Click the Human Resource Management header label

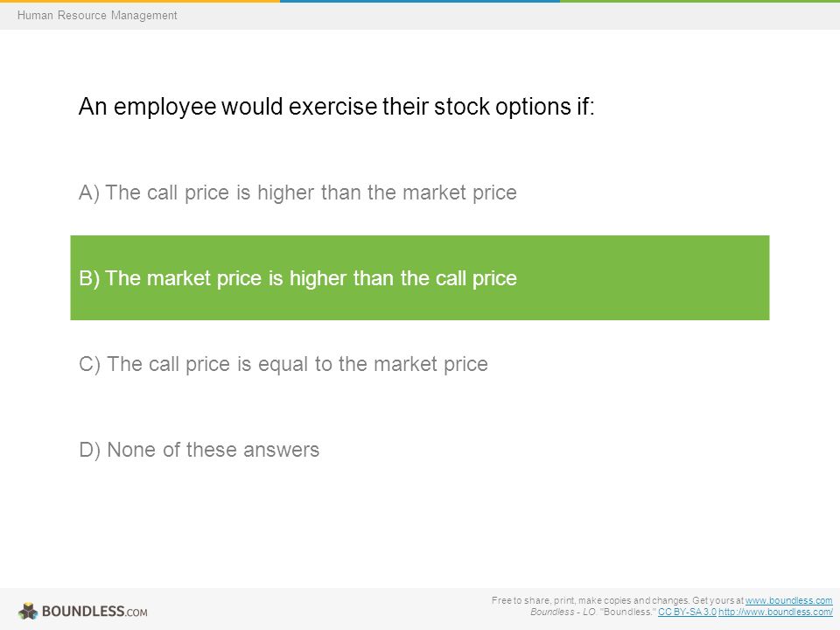pyautogui.click(x=97, y=15)
